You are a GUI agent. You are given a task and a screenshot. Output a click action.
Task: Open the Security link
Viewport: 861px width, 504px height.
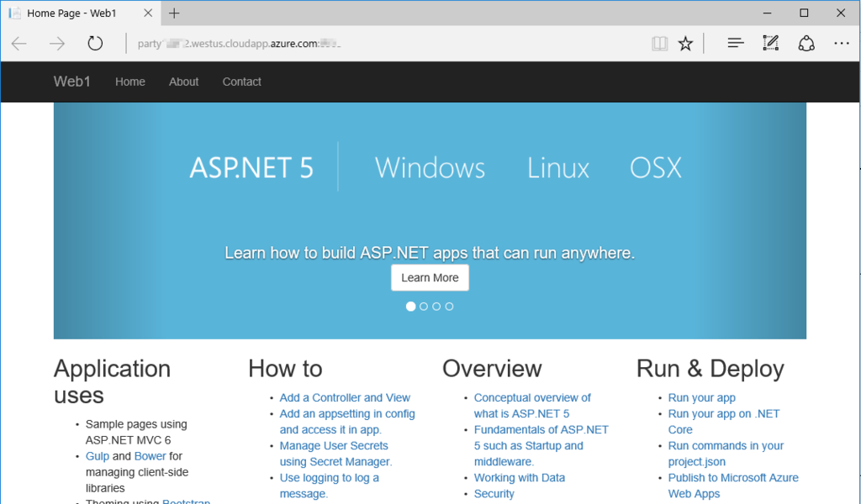[494, 494]
